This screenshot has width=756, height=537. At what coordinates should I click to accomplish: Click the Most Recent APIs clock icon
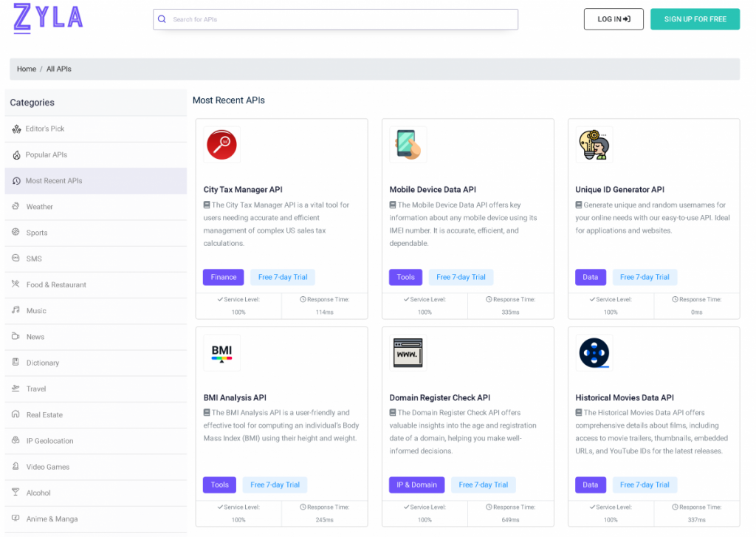[16, 181]
